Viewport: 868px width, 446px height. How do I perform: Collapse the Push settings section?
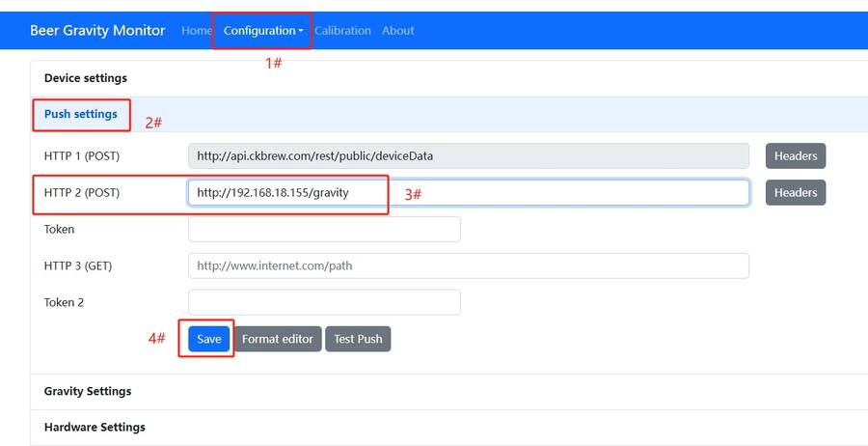coord(81,114)
